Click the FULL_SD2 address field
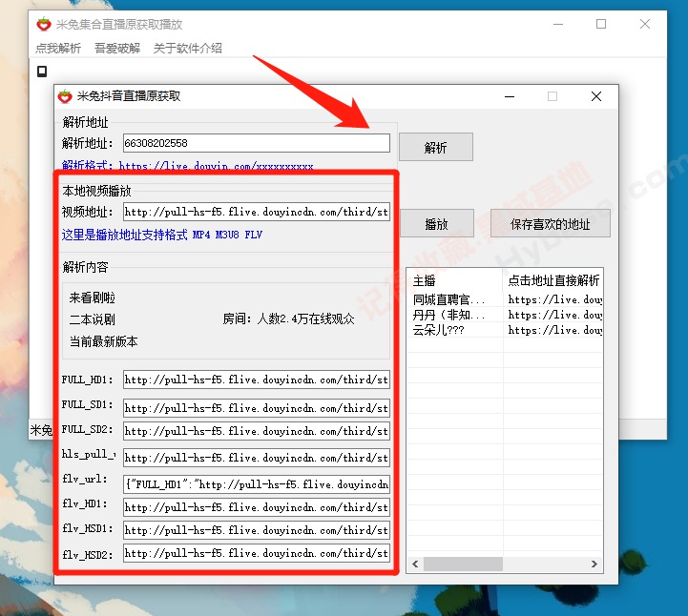 pyautogui.click(x=257, y=431)
